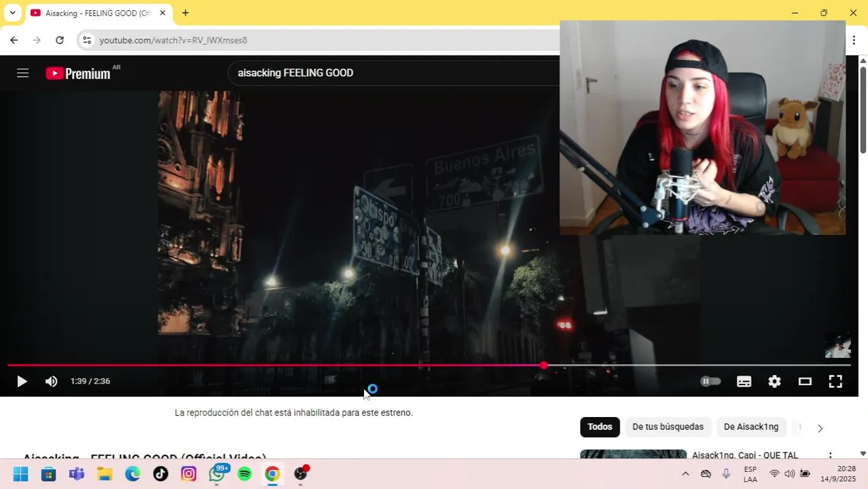Click the 1:39 / 2:36 time display
The height and width of the screenshot is (489, 868).
[90, 382]
